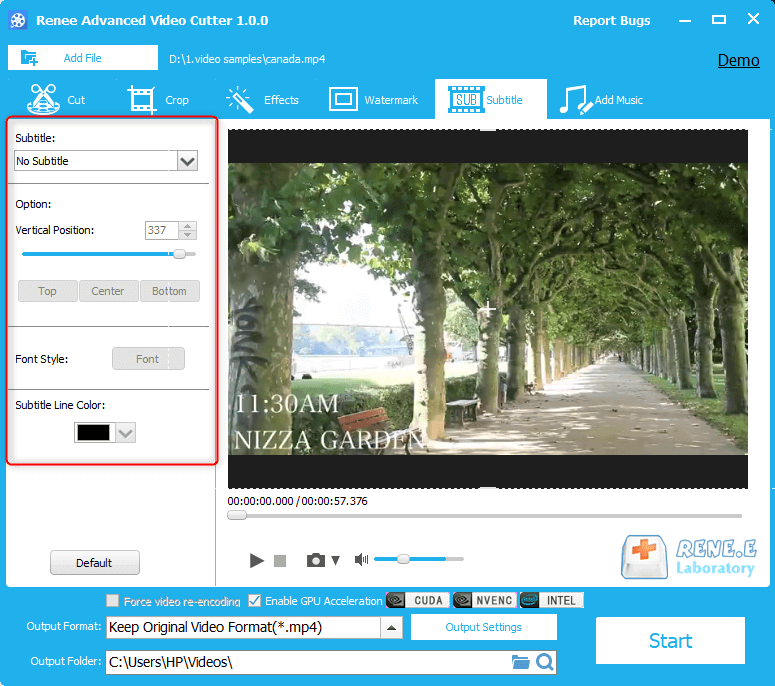775x686 pixels.
Task: Open the Output Format dropdown arrow
Action: point(391,628)
